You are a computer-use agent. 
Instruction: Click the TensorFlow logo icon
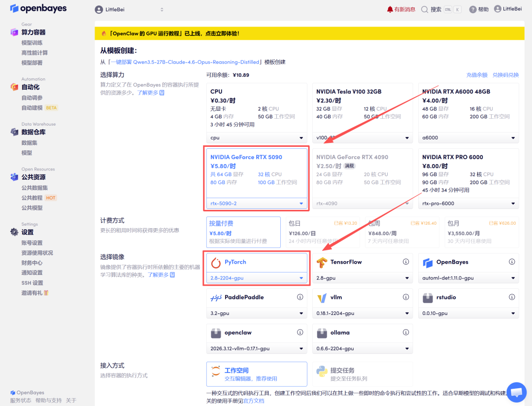point(322,263)
